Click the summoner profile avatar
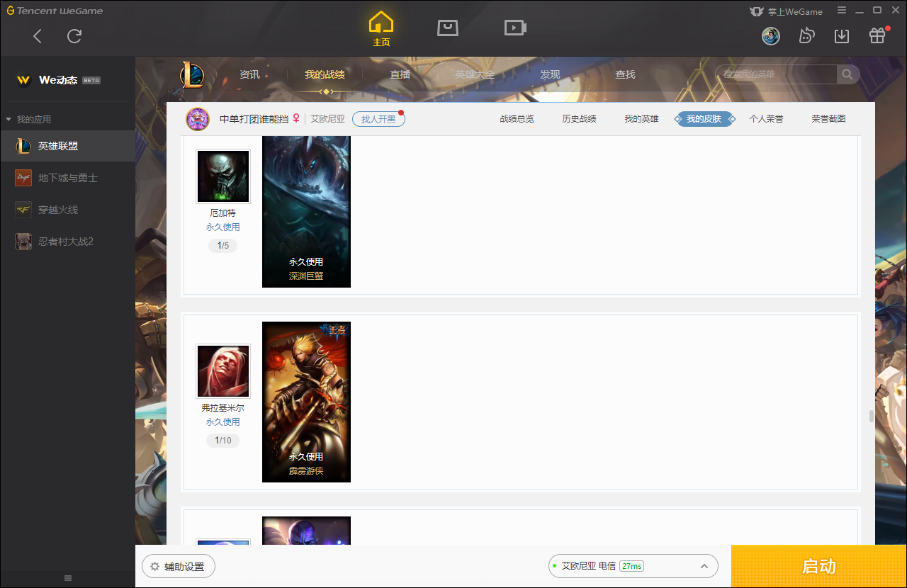907x588 pixels. pos(198,119)
